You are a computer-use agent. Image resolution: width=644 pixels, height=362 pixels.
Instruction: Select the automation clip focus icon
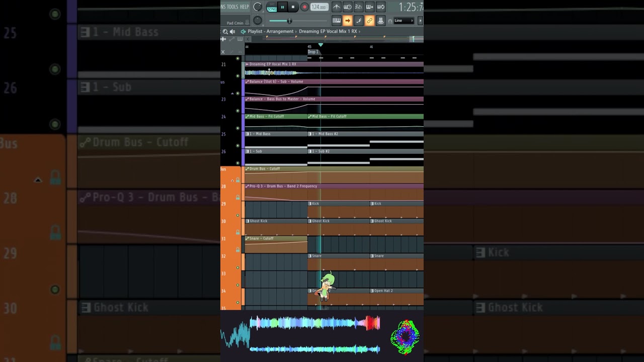click(231, 39)
